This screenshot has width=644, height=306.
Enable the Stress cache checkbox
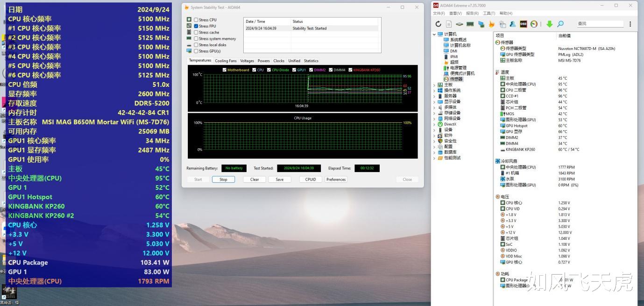[196, 33]
